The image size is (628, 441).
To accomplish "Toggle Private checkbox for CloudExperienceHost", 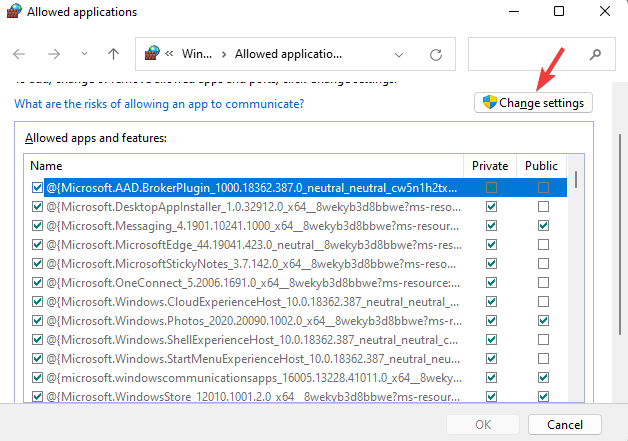I will pyautogui.click(x=491, y=302).
